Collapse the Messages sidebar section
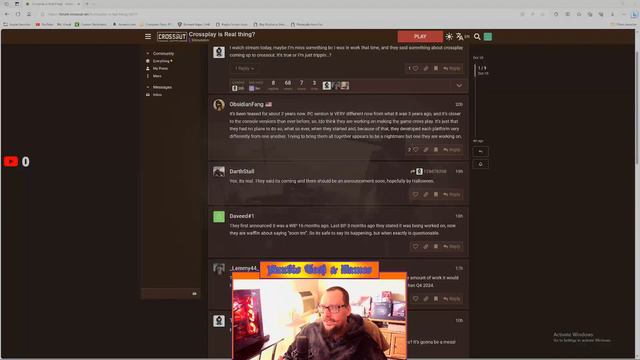 point(160,87)
